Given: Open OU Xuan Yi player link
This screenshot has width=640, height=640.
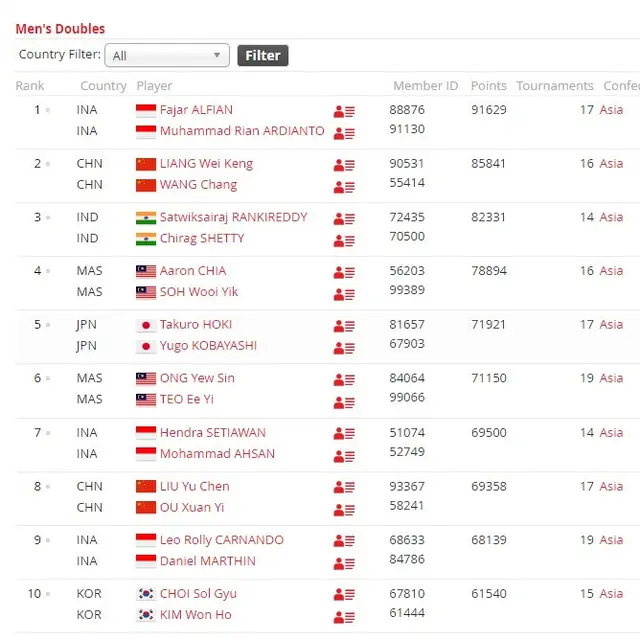Looking at the screenshot, I should 192,507.
